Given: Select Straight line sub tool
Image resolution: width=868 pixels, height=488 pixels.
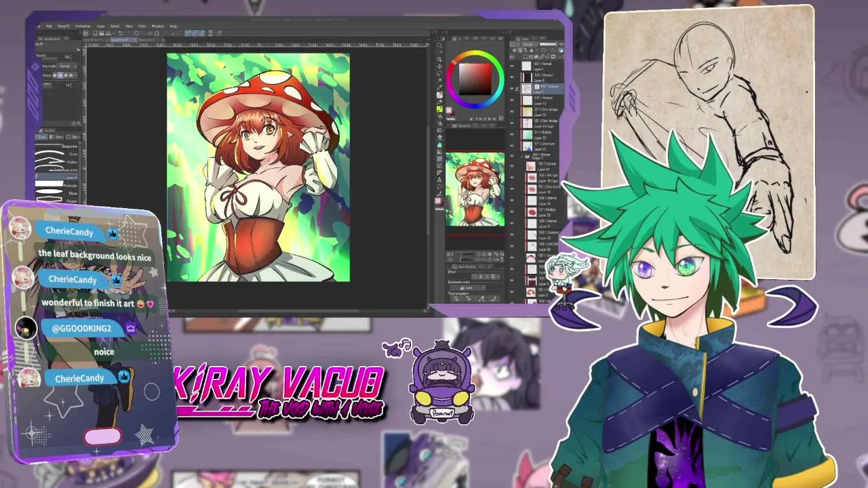Looking at the screenshot, I should (56, 146).
